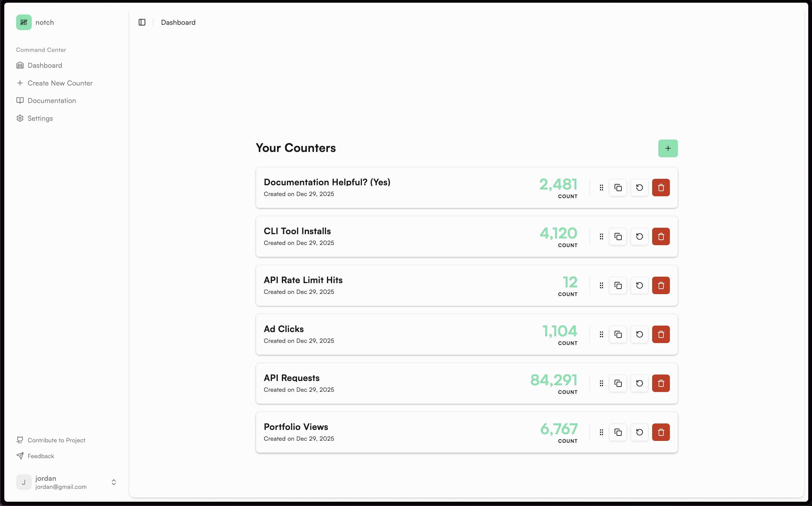Screen dimensions: 812x506
Task: Delete the Ad Clicks counter
Action: pyautogui.click(x=661, y=334)
